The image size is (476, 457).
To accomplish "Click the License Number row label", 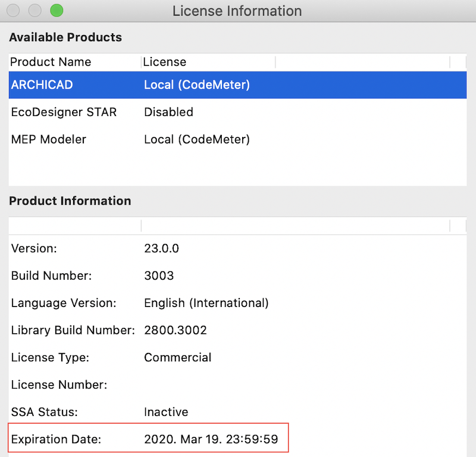I will [x=59, y=385].
